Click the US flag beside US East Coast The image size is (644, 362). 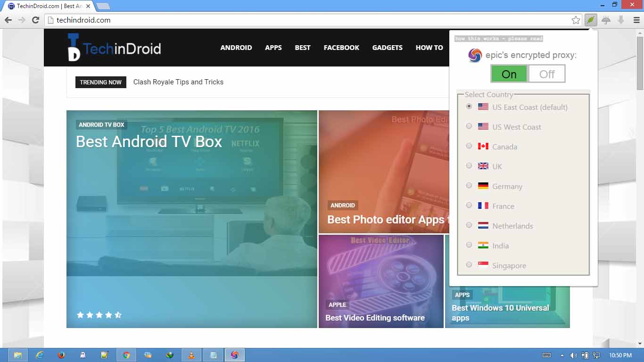(483, 107)
